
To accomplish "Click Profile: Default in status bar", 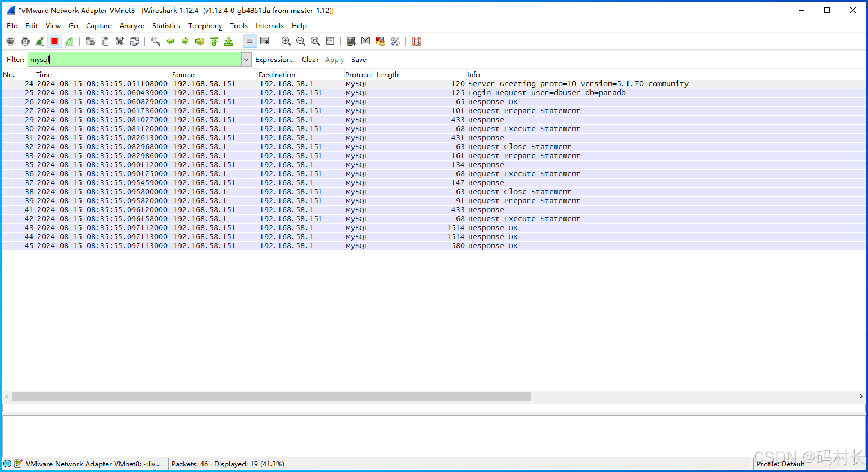I will point(780,464).
